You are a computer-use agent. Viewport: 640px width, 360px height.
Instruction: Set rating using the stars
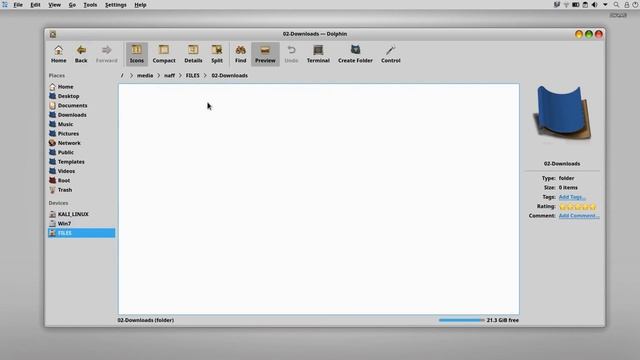coord(578,207)
